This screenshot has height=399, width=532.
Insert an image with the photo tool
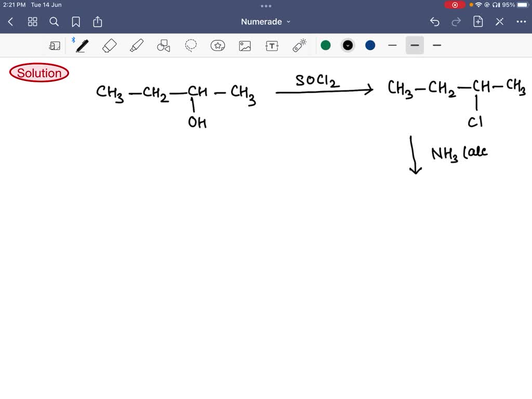click(x=245, y=45)
